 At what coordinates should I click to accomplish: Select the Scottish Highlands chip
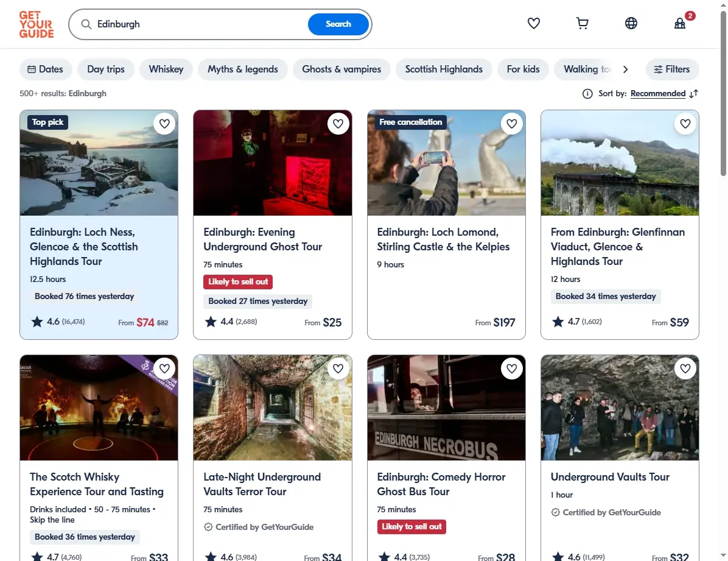(444, 69)
